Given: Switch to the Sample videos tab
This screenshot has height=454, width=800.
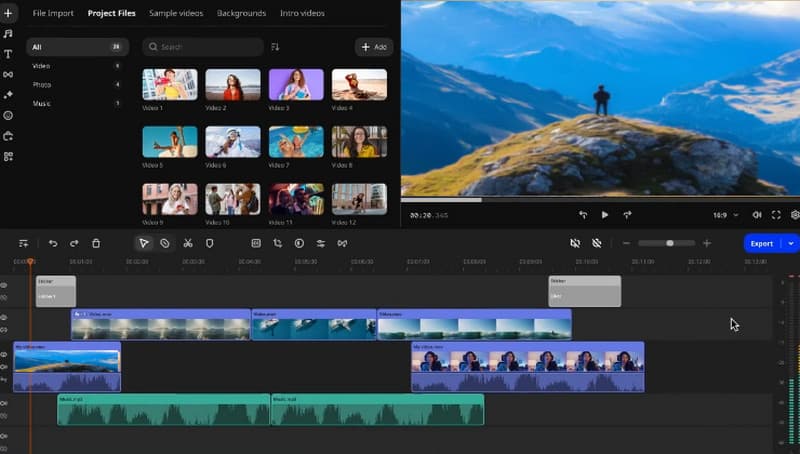Looking at the screenshot, I should click(x=176, y=13).
